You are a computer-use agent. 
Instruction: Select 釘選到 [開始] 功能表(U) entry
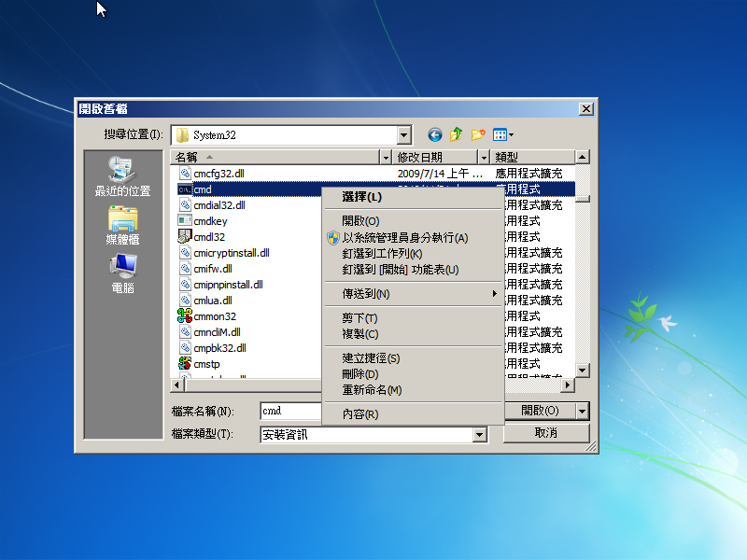414,270
